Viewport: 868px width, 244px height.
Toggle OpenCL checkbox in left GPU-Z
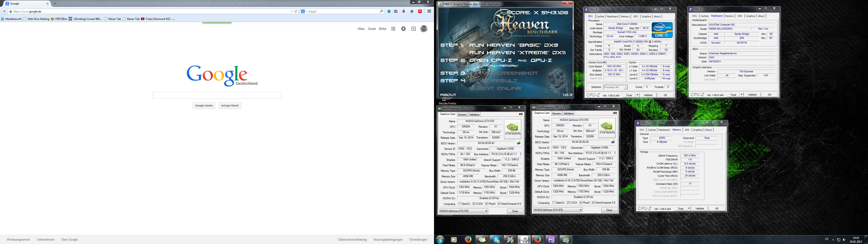[x=460, y=204]
